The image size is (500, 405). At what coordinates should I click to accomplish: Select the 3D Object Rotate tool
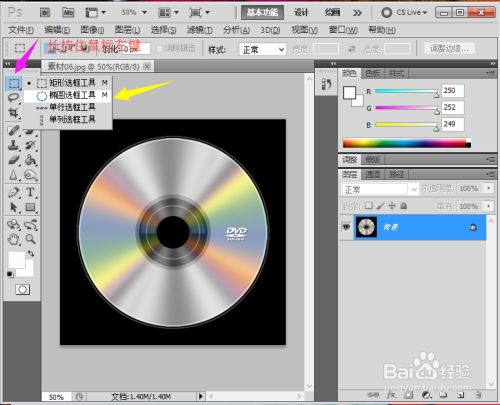point(13,224)
